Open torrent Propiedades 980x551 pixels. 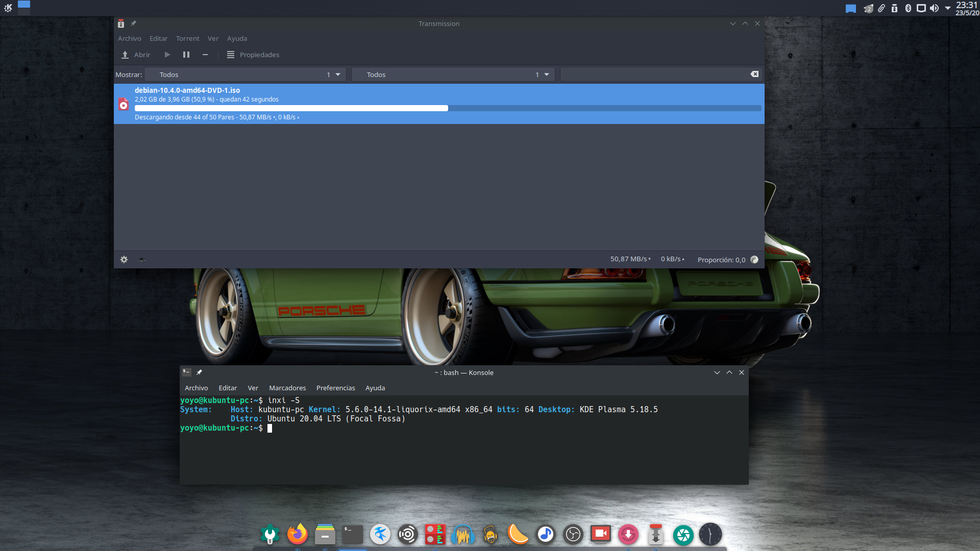point(253,55)
